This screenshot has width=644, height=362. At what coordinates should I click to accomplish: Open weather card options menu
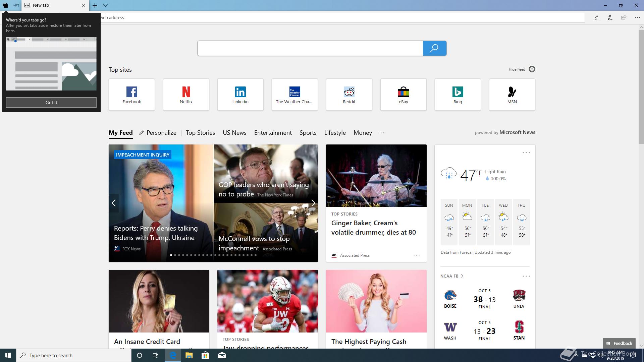(526, 153)
